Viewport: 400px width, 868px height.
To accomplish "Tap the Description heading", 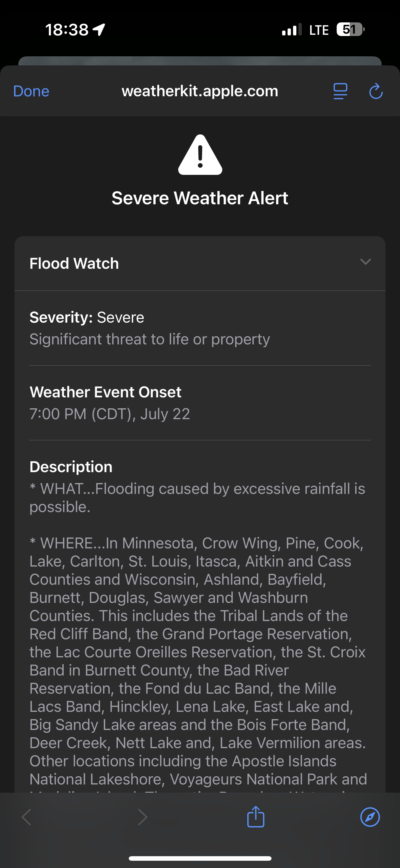I will tap(71, 467).
